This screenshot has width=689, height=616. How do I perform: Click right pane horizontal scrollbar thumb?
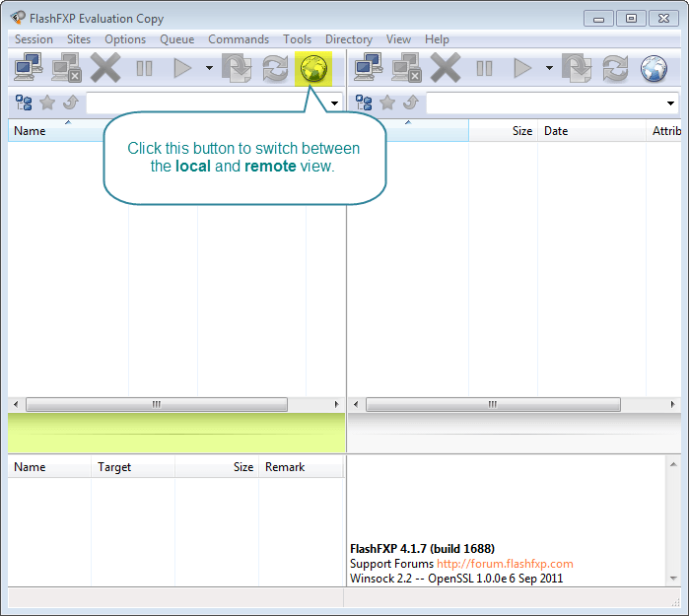click(x=493, y=404)
